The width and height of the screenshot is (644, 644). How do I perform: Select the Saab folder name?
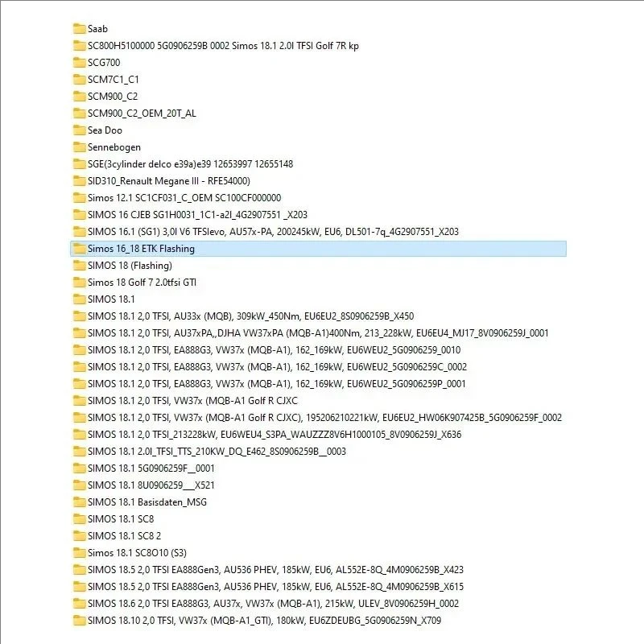pyautogui.click(x=97, y=29)
